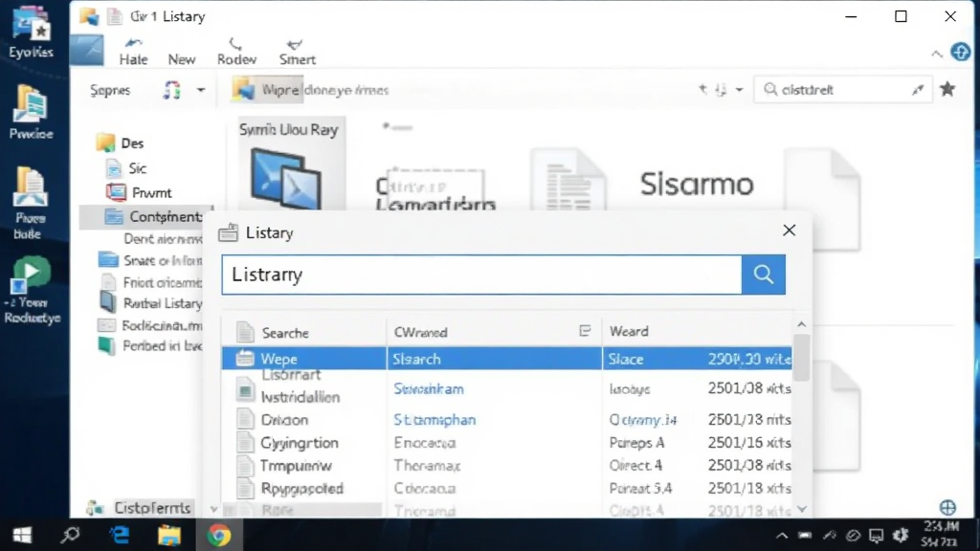
Task: Click the Sepnes toolbar button
Action: point(110,90)
